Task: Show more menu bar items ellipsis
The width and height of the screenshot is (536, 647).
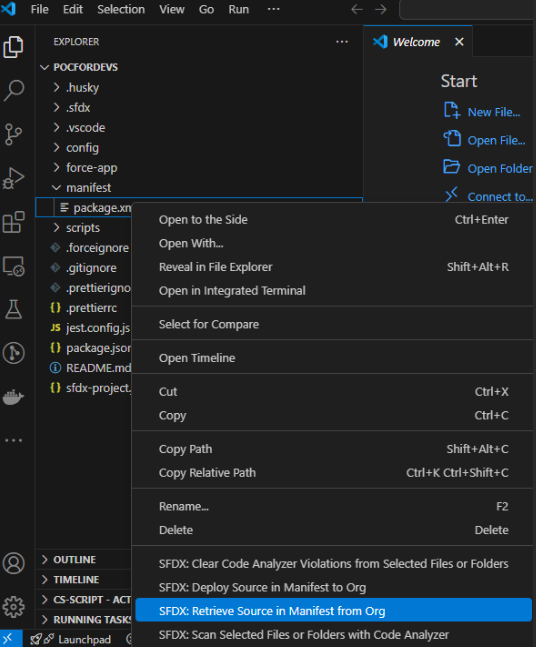Action: click(x=274, y=9)
